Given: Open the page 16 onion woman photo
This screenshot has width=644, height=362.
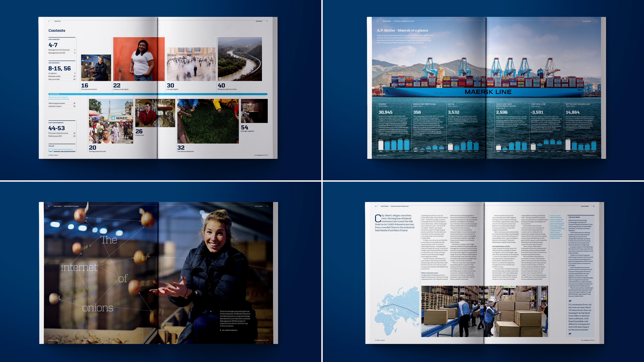Looking at the screenshot, I should 96,68.
